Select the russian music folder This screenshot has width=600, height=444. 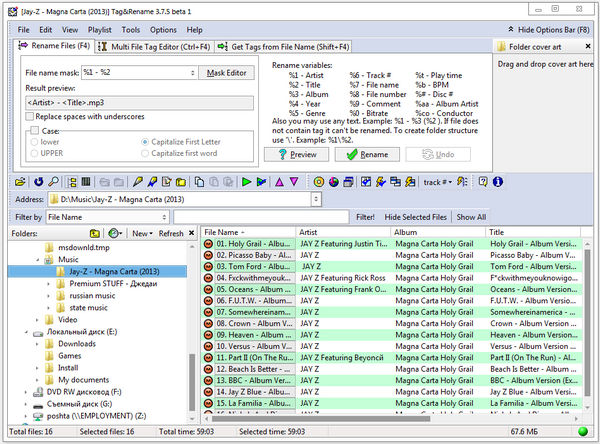[x=92, y=296]
